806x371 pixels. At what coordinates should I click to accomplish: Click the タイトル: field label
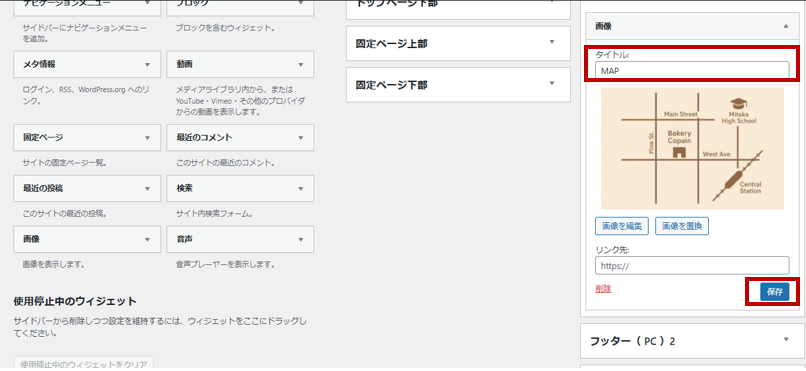612,54
